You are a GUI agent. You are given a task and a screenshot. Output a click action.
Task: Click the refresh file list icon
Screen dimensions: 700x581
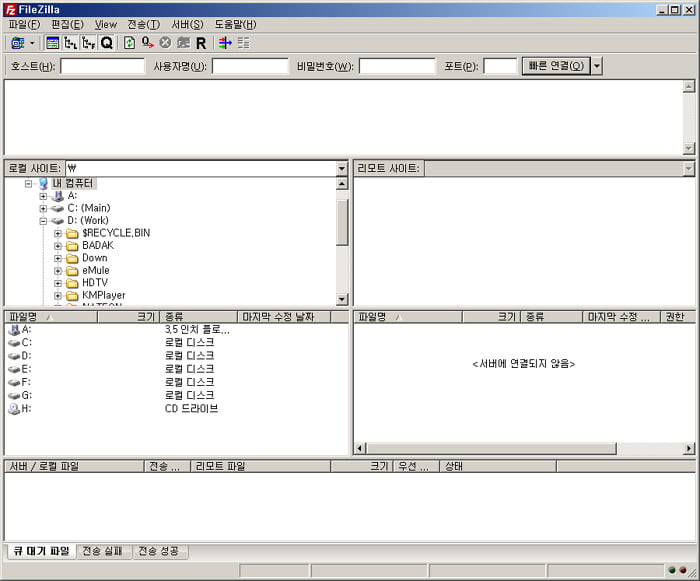pos(129,43)
